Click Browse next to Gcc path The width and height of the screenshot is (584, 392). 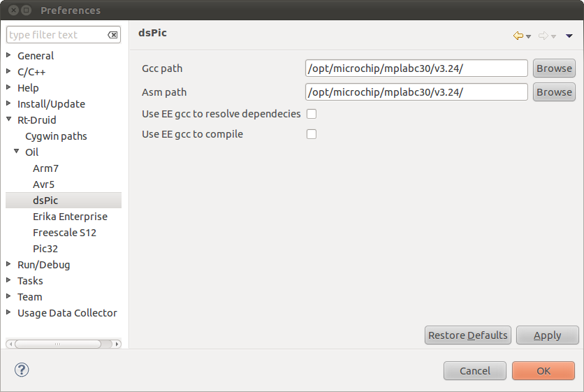click(554, 68)
